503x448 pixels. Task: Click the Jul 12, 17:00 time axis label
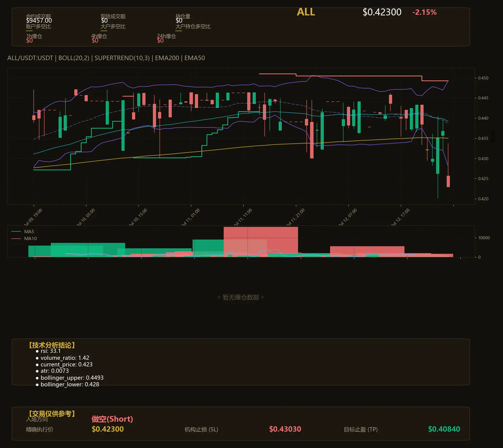401,217
